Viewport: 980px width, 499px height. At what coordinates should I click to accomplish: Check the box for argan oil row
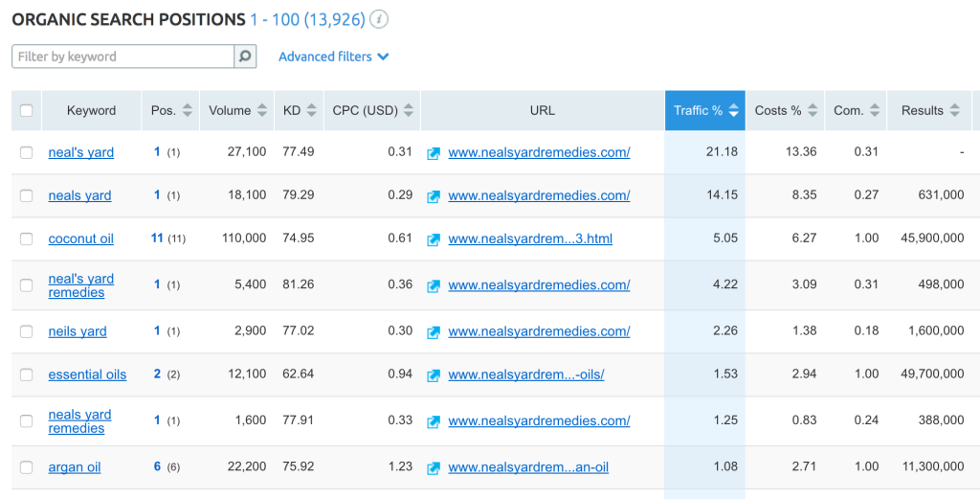(26, 467)
